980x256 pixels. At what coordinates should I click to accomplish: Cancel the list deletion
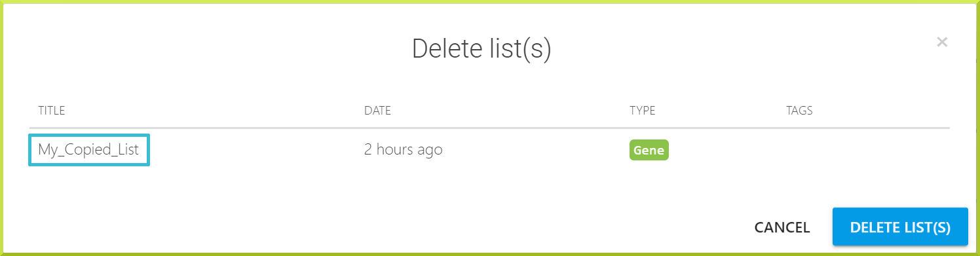point(782,227)
